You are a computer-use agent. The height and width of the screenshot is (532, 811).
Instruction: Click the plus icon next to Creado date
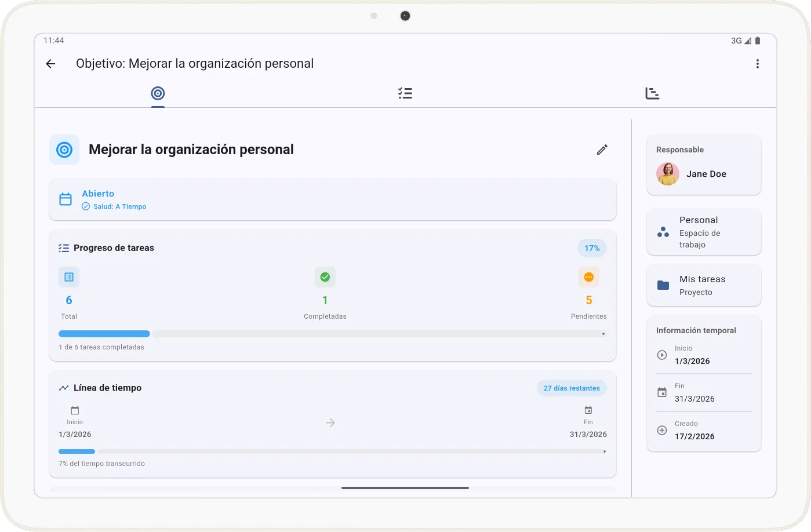[661, 430]
